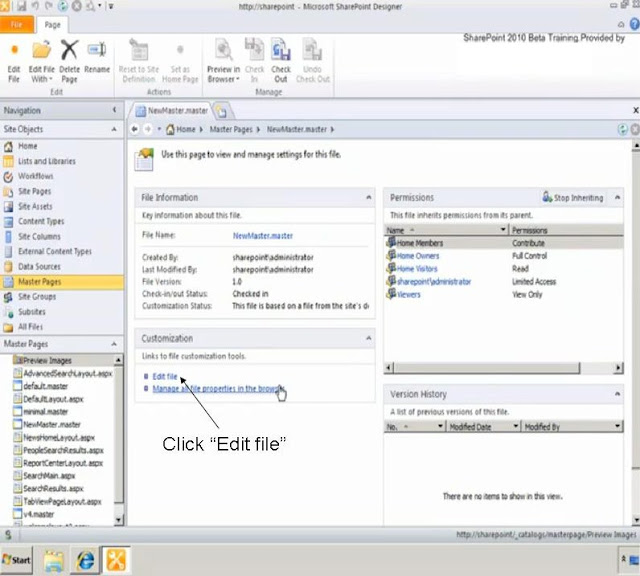Select the NewMaster.master document tab
This screenshot has width=640, height=576.
point(172,111)
